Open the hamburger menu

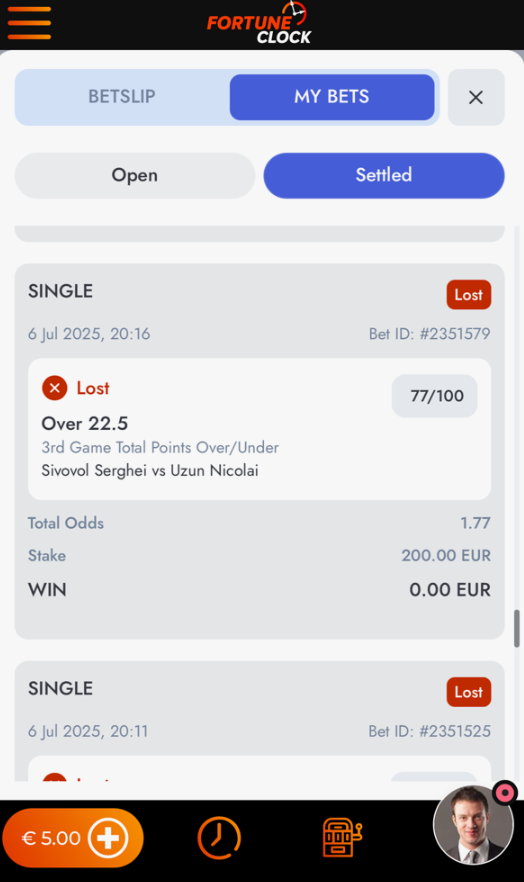tap(29, 23)
